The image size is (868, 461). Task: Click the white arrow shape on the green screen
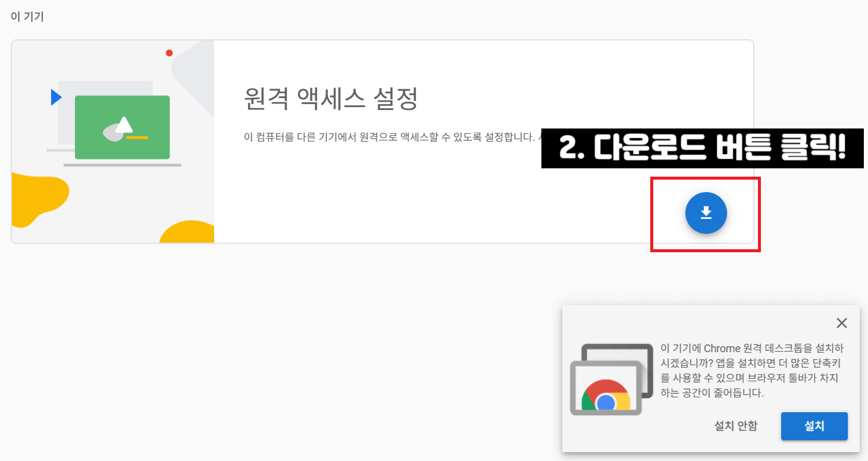click(x=123, y=126)
